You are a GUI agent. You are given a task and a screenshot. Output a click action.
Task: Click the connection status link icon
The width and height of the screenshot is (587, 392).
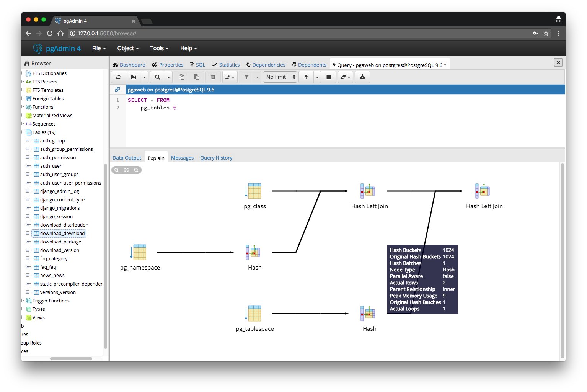point(117,90)
